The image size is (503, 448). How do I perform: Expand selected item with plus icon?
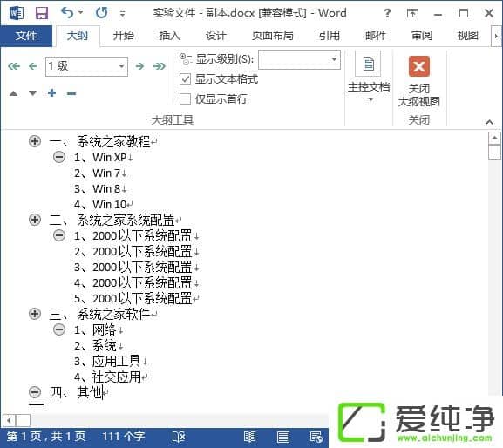tap(51, 93)
